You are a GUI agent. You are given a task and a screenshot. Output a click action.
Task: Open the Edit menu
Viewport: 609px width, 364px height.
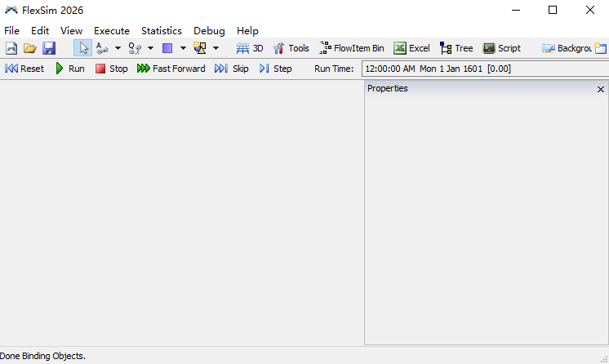(x=40, y=31)
